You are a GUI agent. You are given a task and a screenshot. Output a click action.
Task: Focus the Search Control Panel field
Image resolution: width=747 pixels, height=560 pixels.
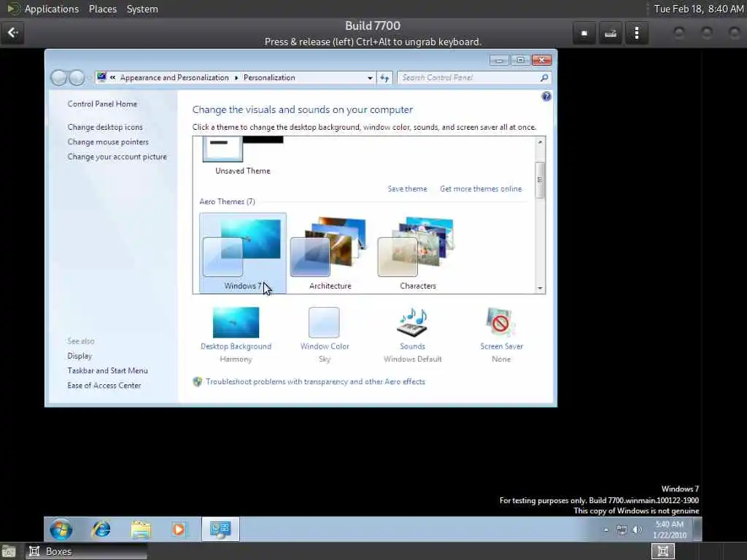pos(469,77)
